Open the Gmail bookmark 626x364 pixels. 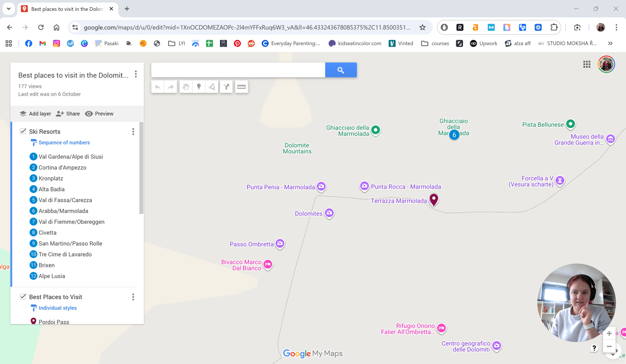coord(43,43)
